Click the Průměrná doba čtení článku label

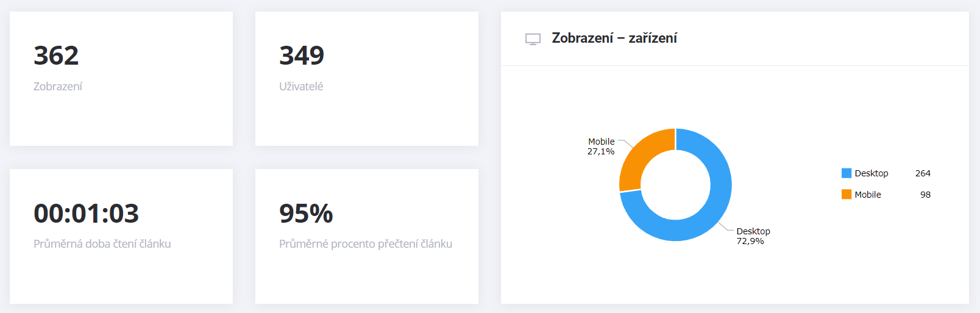tap(102, 244)
